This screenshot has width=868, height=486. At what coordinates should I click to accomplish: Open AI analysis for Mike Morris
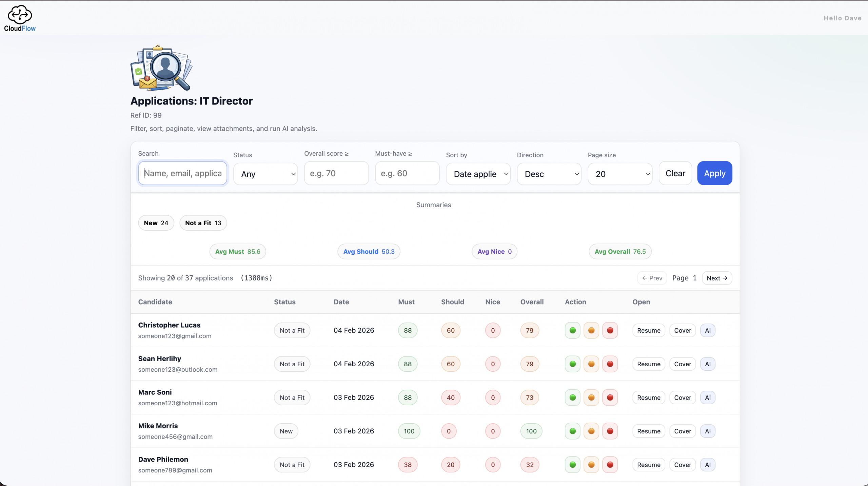point(708,431)
